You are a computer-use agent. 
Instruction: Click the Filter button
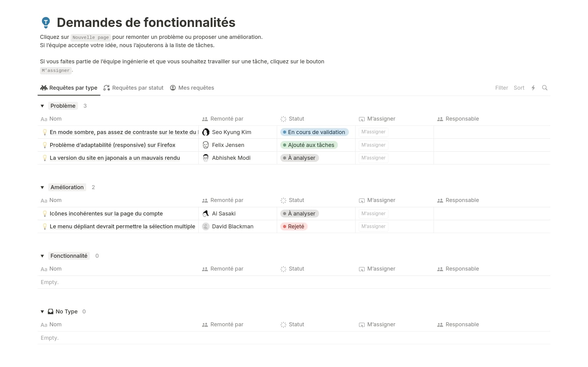click(x=501, y=88)
